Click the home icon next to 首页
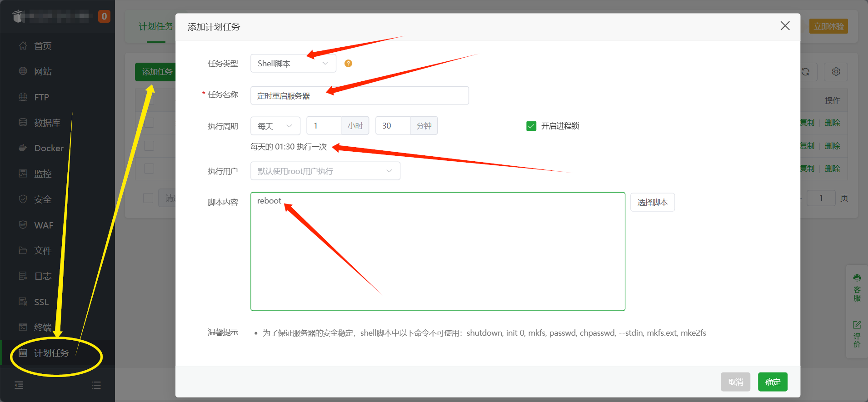This screenshot has width=868, height=402. [23, 45]
